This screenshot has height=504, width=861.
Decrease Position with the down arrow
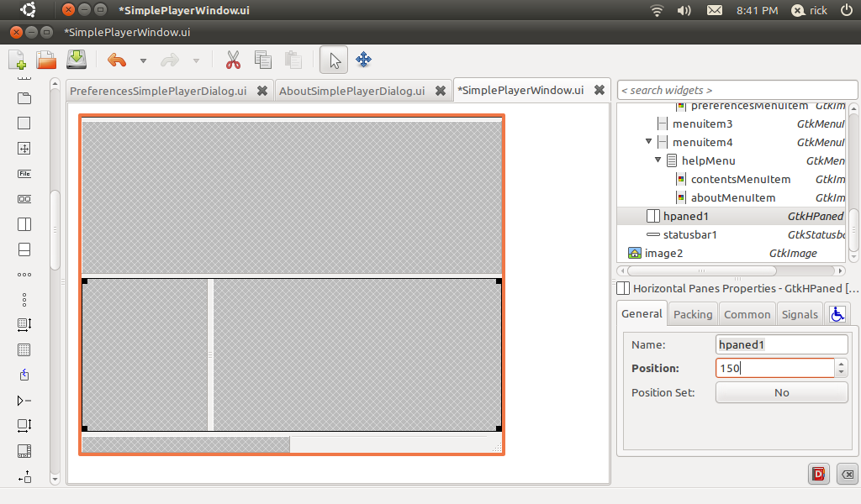point(841,373)
